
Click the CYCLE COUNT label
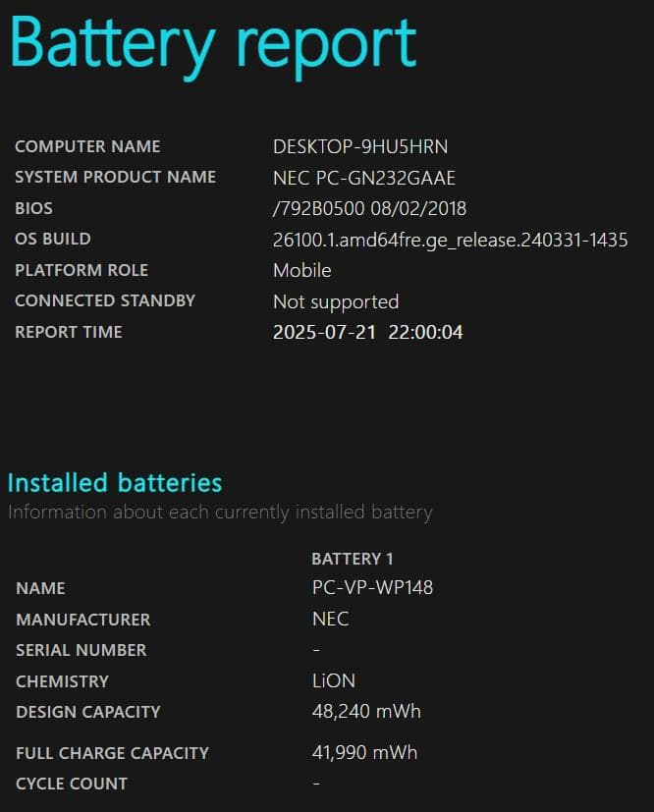pyautogui.click(x=72, y=784)
